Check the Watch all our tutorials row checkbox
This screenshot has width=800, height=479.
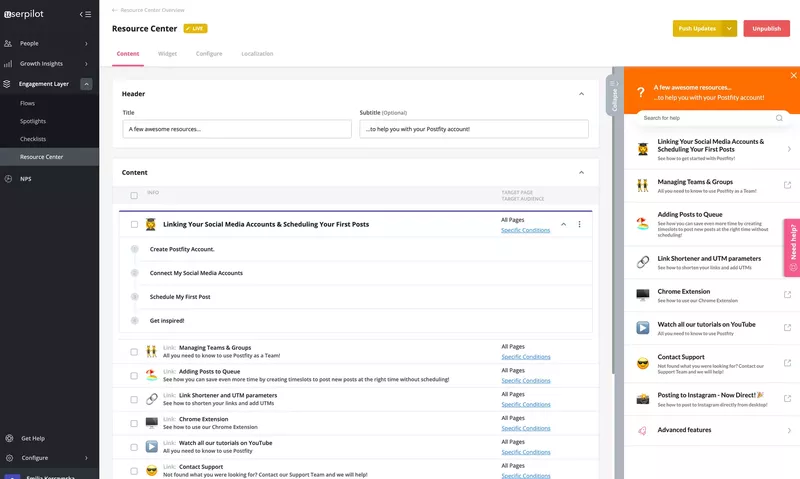[x=134, y=447]
